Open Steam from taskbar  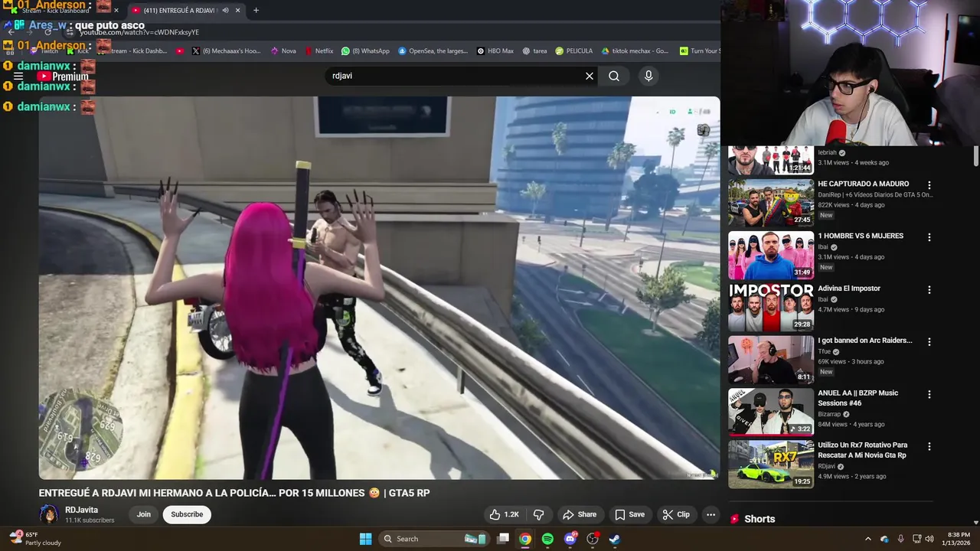click(614, 539)
